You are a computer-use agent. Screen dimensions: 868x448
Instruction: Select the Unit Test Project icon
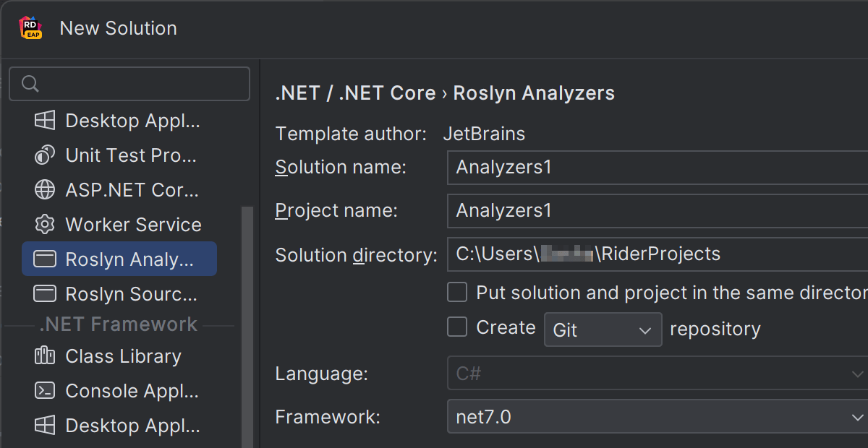point(45,155)
